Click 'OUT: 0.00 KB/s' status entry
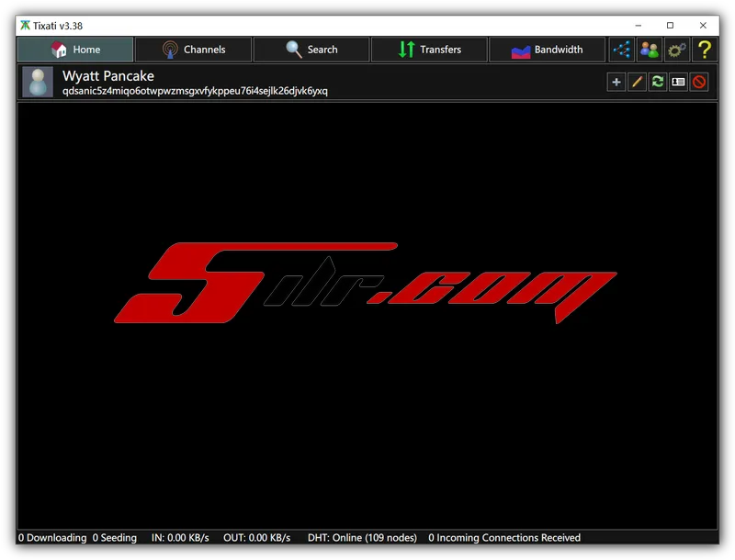This screenshot has height=560, width=735. tap(257, 538)
